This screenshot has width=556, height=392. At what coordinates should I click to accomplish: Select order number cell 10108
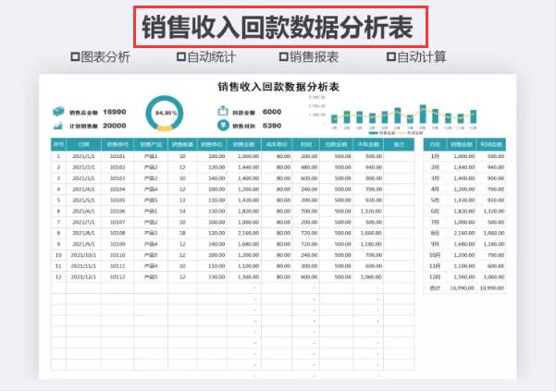(x=117, y=233)
